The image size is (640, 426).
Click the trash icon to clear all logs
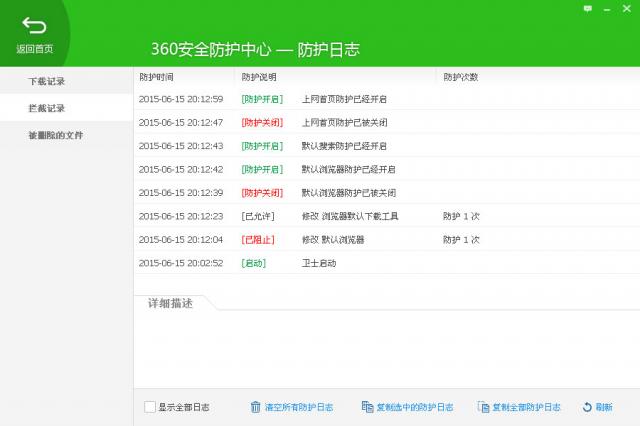(x=256, y=407)
